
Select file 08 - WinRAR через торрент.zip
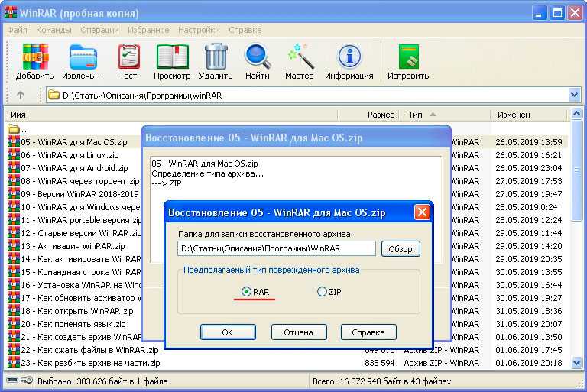(x=80, y=181)
